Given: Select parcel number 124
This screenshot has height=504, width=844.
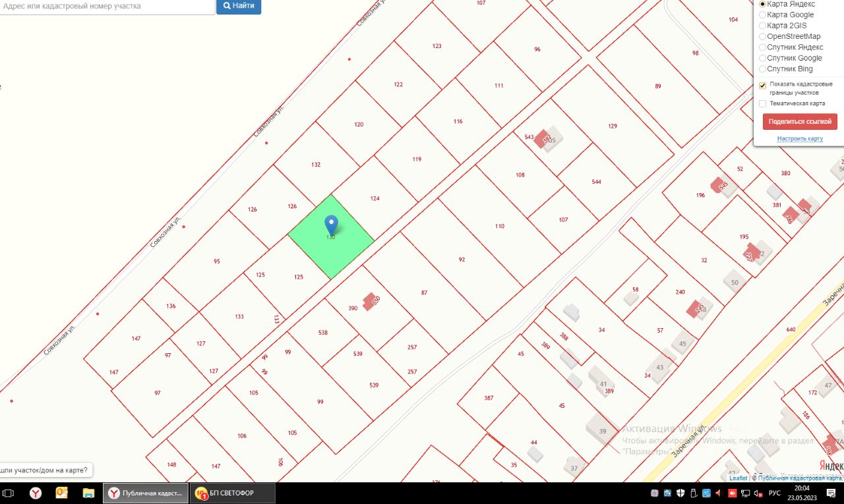Looking at the screenshot, I should click(375, 198).
